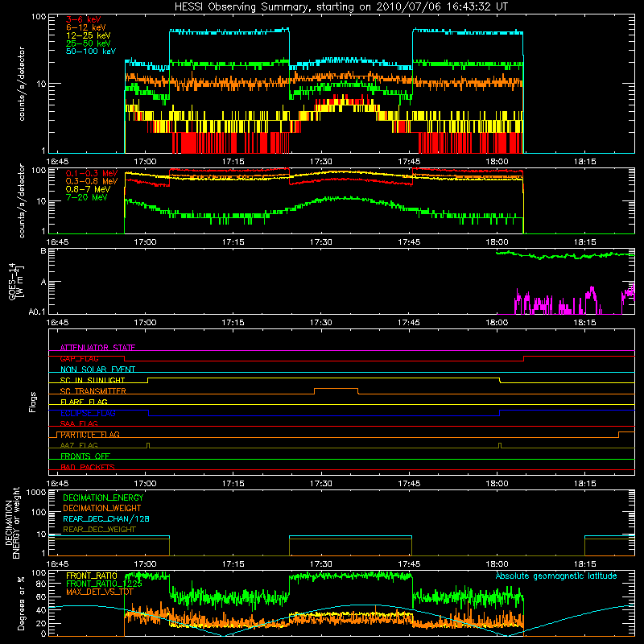Click 17:00 time label under the Flags panel
Screen dimensions: 644x644
click(145, 484)
